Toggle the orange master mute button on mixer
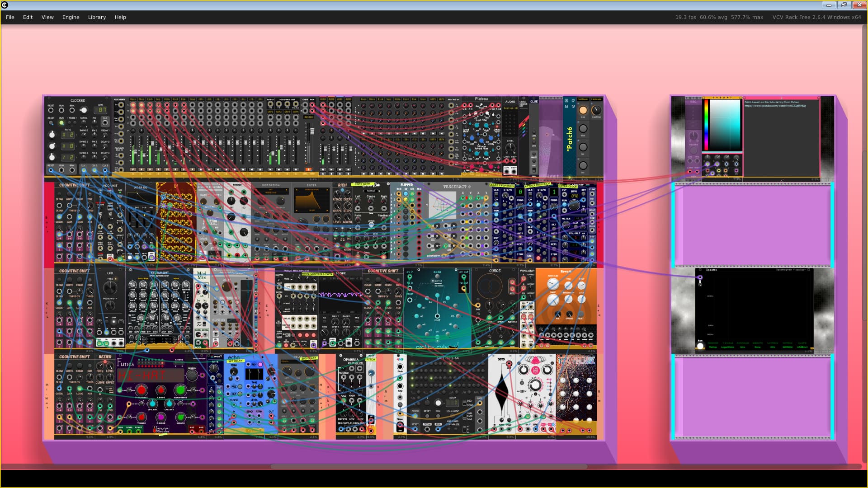The width and height of the screenshot is (868, 488). coord(309,170)
